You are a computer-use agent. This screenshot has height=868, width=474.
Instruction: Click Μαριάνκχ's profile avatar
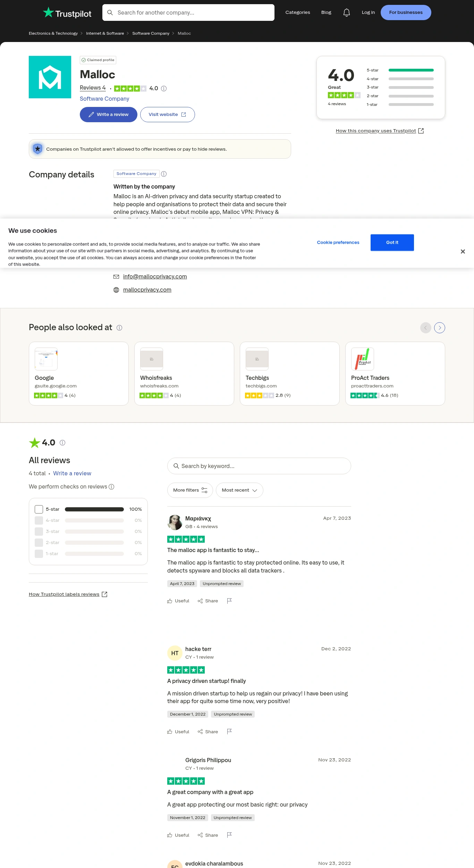tap(175, 523)
